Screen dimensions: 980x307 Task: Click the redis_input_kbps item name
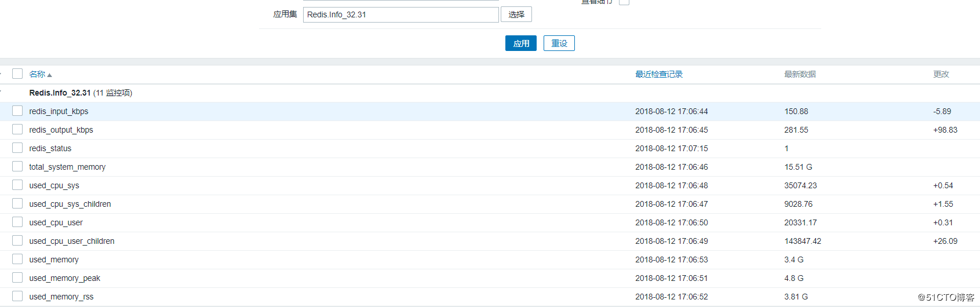(59, 111)
